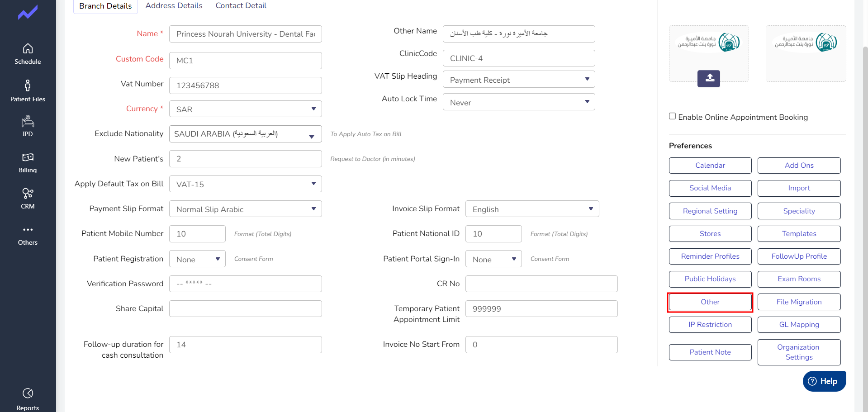Click the second branch logo thumbnail

(806, 53)
